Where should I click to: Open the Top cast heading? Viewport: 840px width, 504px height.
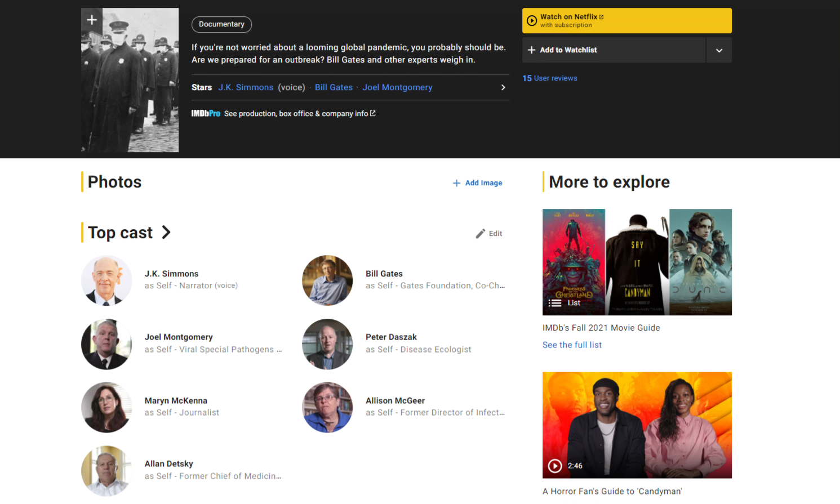click(120, 233)
